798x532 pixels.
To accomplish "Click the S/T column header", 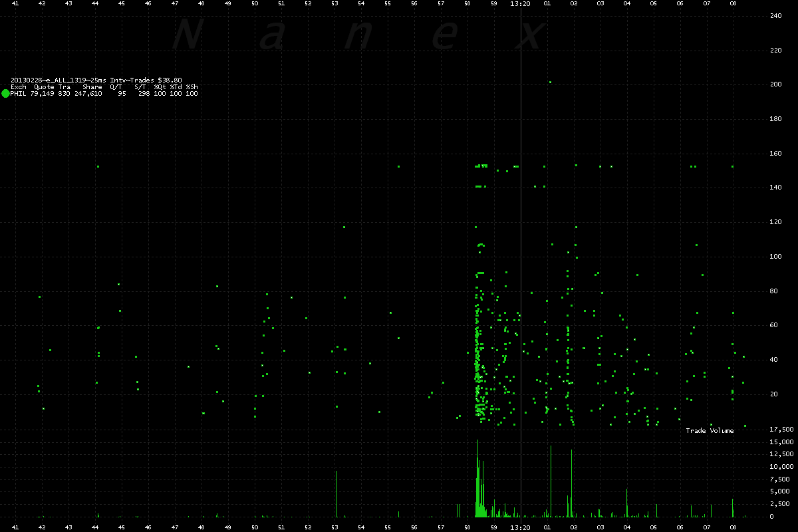I will (x=140, y=87).
